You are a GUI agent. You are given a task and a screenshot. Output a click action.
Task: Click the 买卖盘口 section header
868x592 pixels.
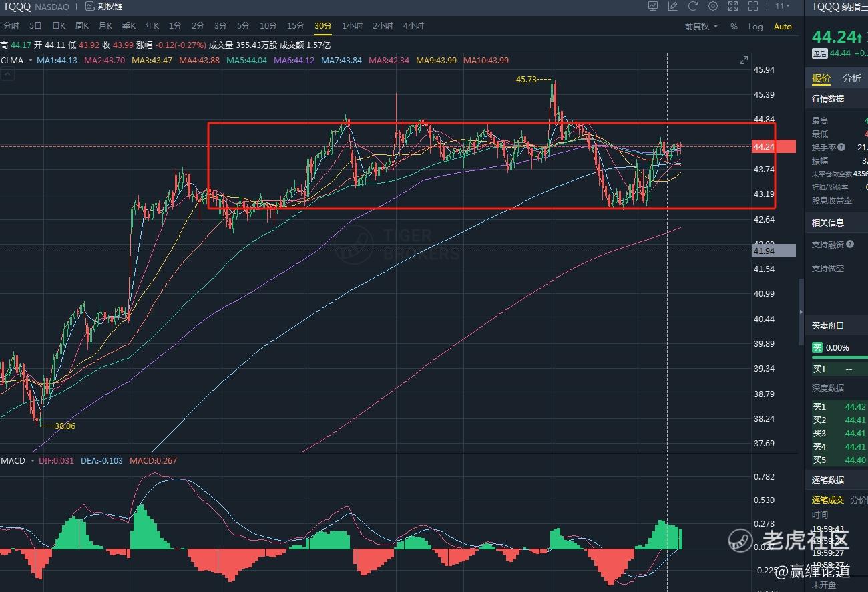coord(828,325)
